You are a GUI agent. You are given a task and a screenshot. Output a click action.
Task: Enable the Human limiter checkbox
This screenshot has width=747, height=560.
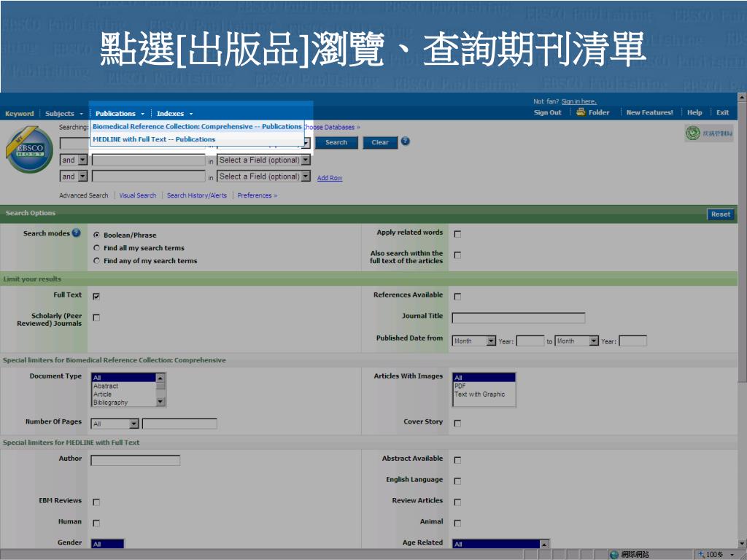[x=96, y=523]
